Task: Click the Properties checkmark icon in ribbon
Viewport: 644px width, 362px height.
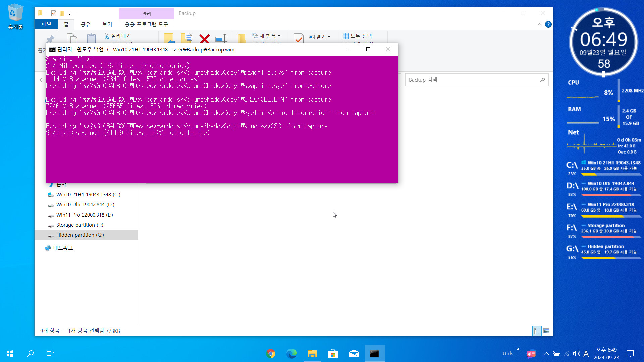Action: tap(299, 38)
